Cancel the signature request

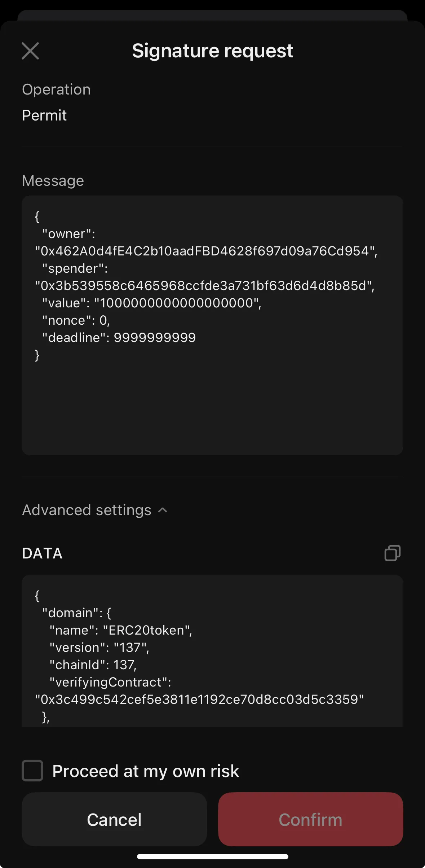click(114, 819)
